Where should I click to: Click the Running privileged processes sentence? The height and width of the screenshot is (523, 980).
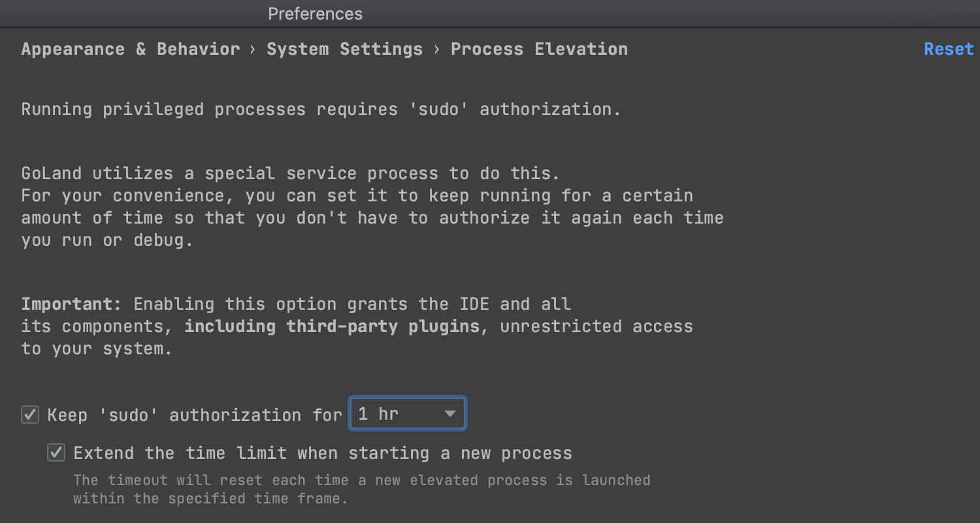click(321, 109)
